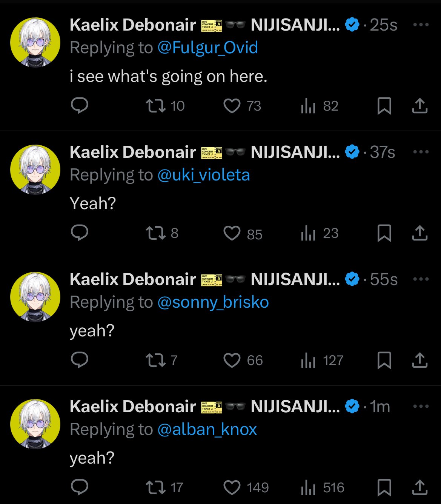Open more options on the 55s tweet
Screen dimensions: 441x504
[421, 279]
